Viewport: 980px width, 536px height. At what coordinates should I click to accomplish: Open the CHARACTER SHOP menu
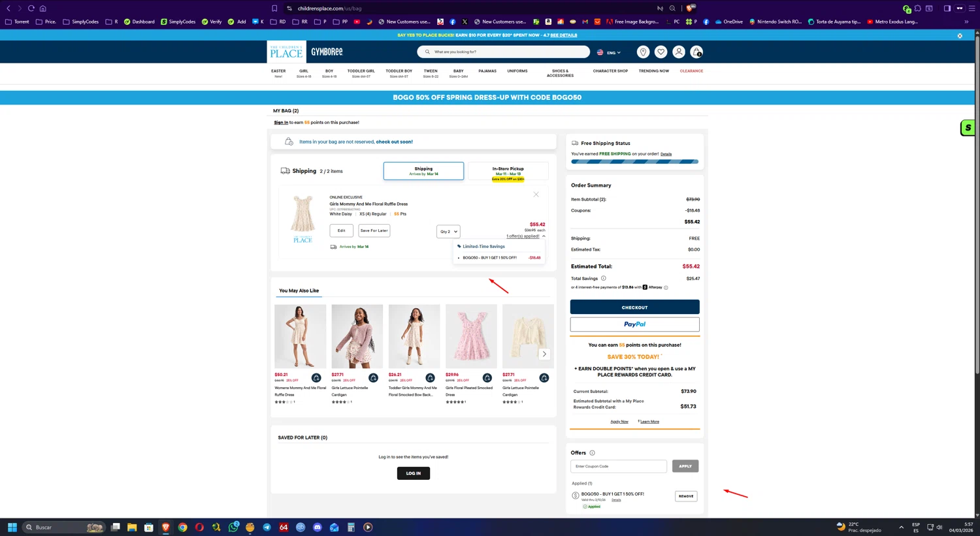[610, 71]
